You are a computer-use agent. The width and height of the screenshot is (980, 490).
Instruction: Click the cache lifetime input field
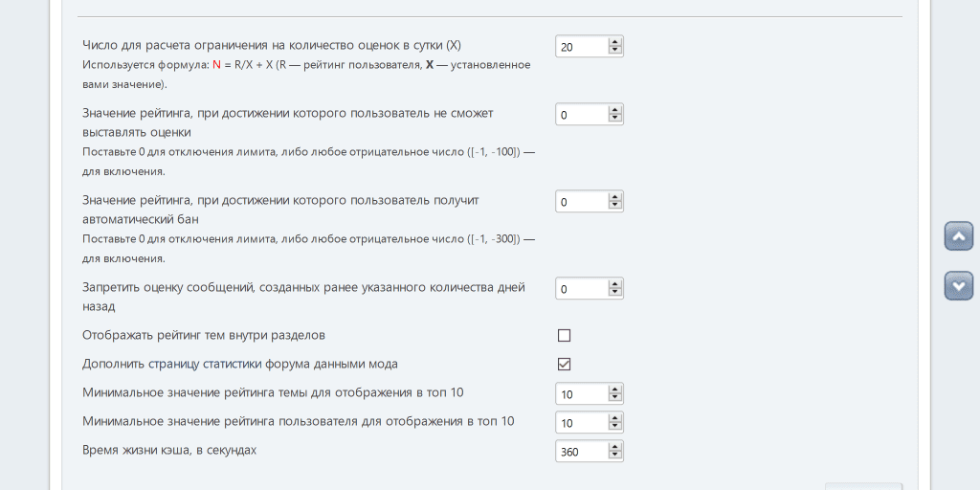point(581,451)
